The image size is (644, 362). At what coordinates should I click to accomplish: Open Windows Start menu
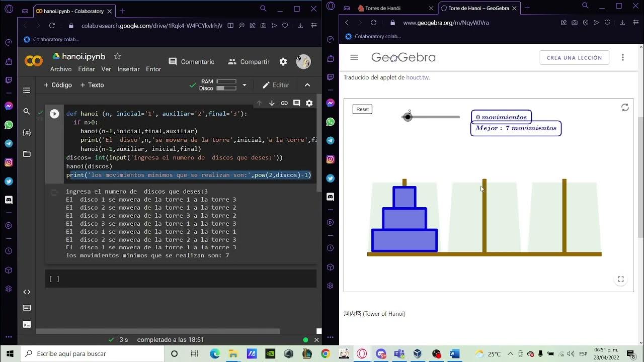[x=10, y=353]
